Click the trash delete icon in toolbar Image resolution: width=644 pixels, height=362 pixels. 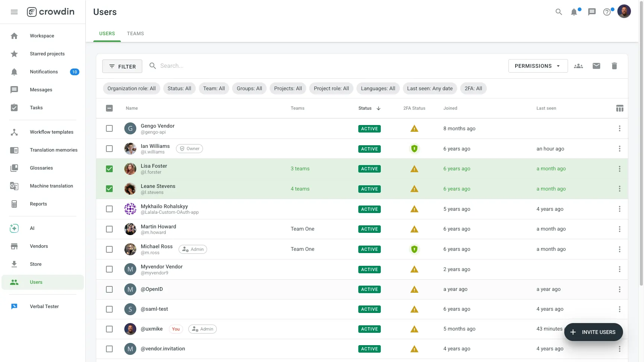614,66
